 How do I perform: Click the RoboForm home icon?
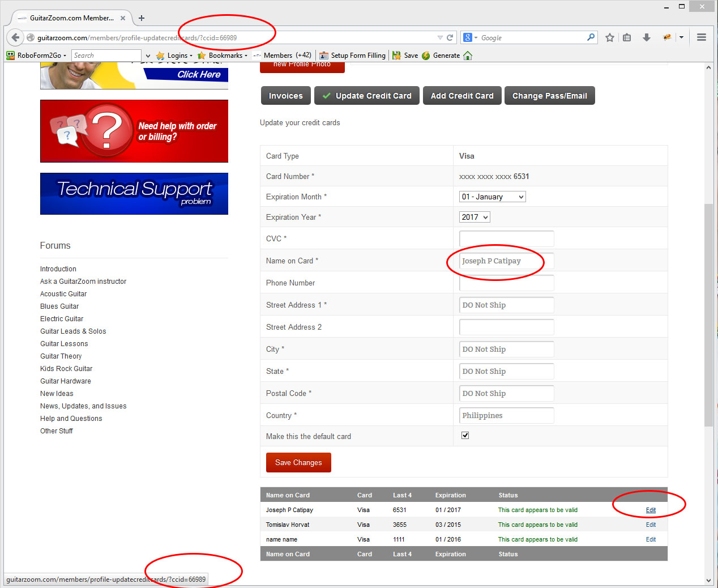[468, 56]
